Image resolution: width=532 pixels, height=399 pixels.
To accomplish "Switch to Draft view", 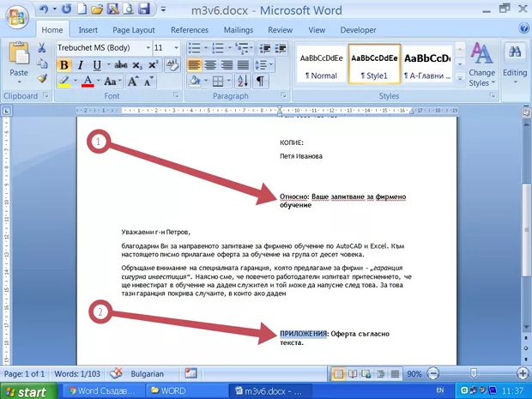I will 395,374.
